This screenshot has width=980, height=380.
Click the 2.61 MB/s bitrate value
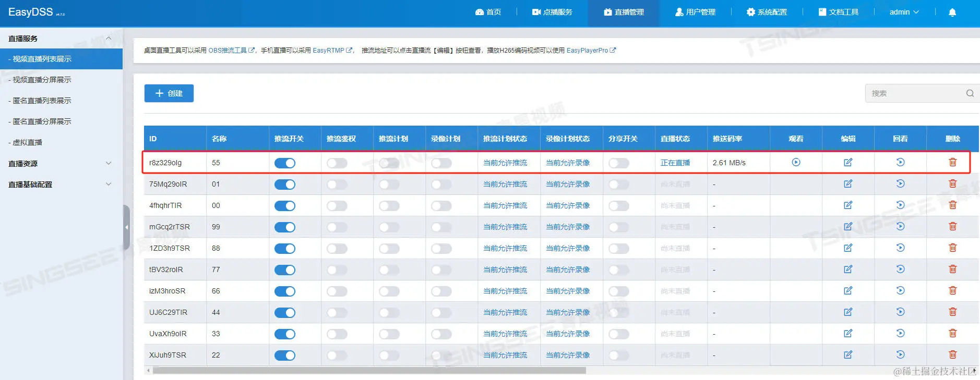click(x=729, y=163)
